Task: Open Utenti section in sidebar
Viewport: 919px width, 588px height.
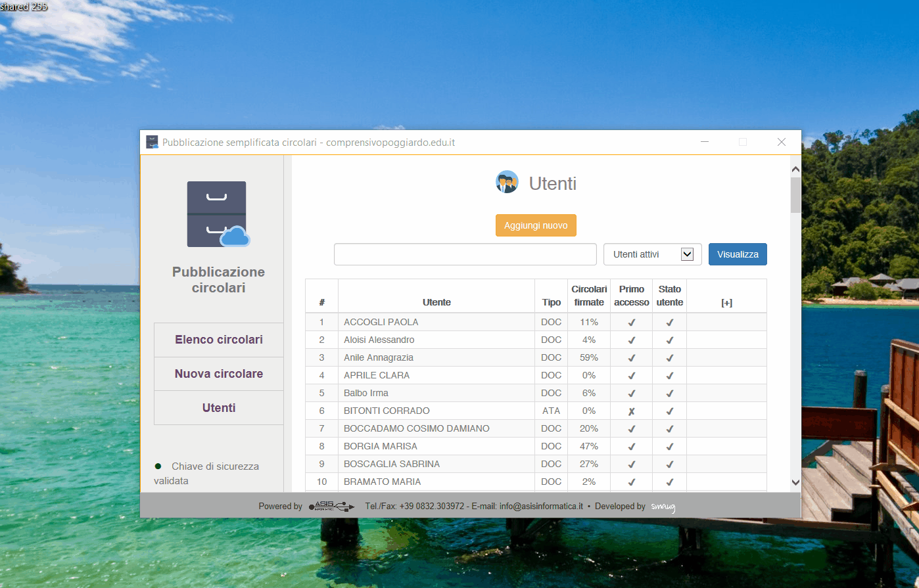Action: [219, 408]
